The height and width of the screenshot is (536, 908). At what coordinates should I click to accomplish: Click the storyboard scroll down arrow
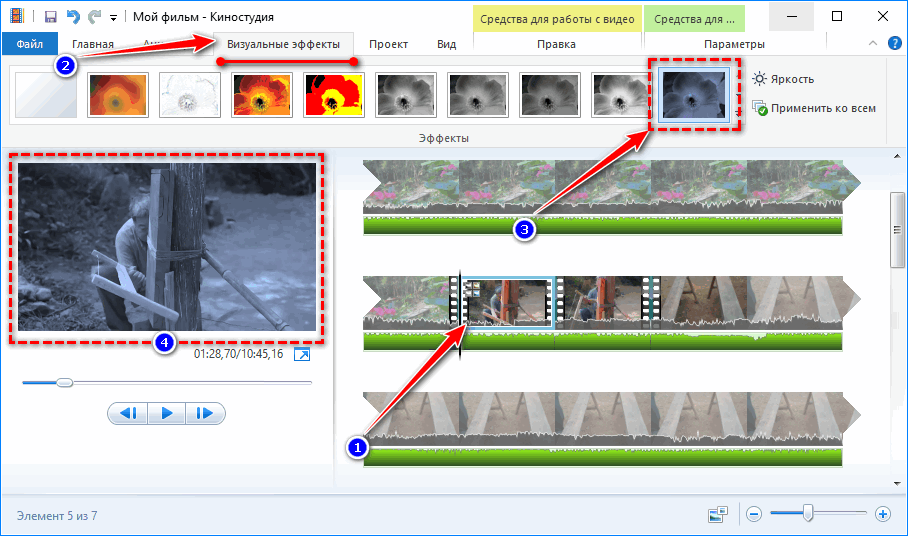[x=897, y=483]
